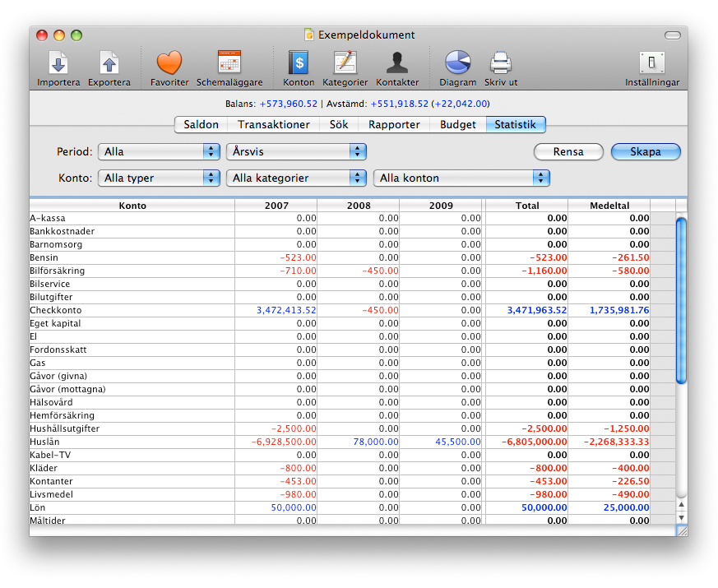Click the blue vertical scrollbar thumb
The height and width of the screenshot is (588, 718).
[x=681, y=300]
